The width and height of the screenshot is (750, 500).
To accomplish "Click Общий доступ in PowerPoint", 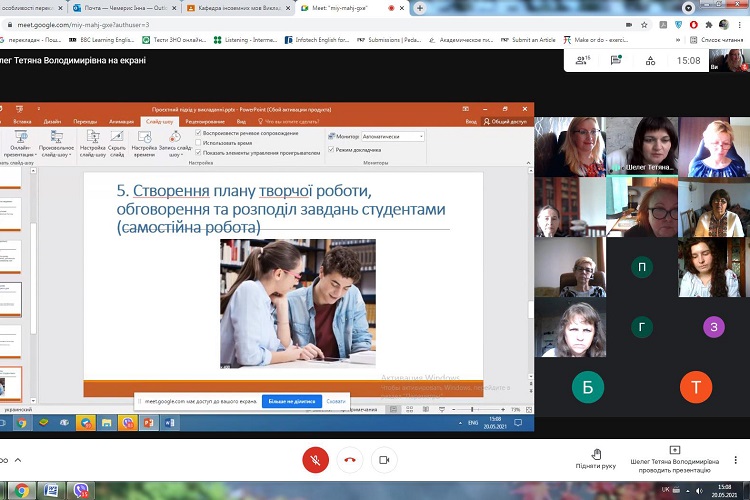I will pyautogui.click(x=505, y=122).
